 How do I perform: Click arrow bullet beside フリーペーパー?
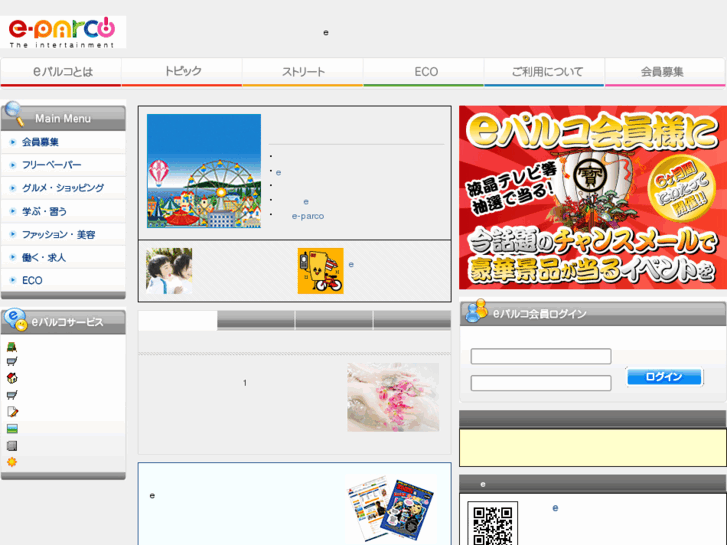tap(13, 165)
